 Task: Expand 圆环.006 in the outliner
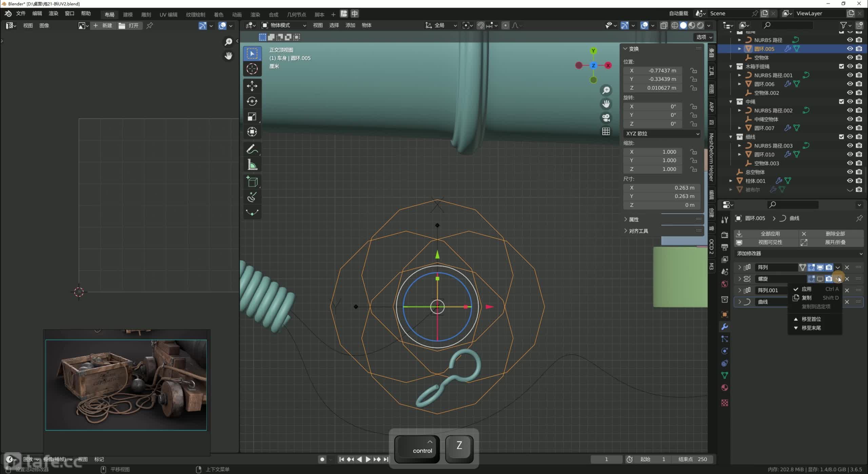click(x=739, y=84)
